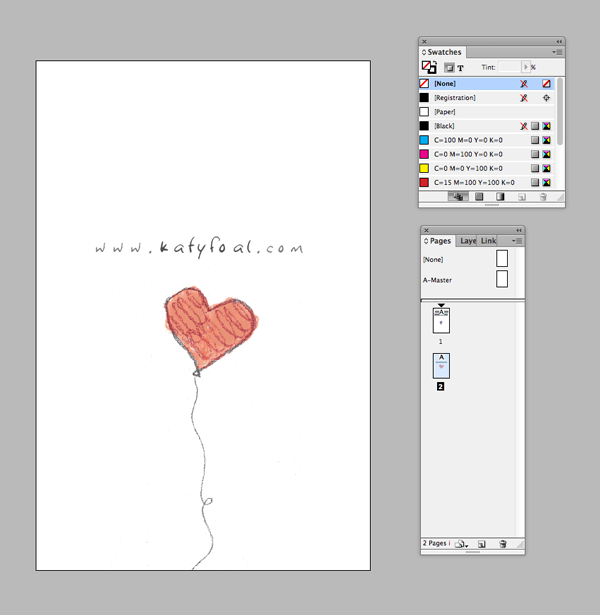The width and height of the screenshot is (600, 615).
Task: Select the Formatting affects container button
Action: 449,68
